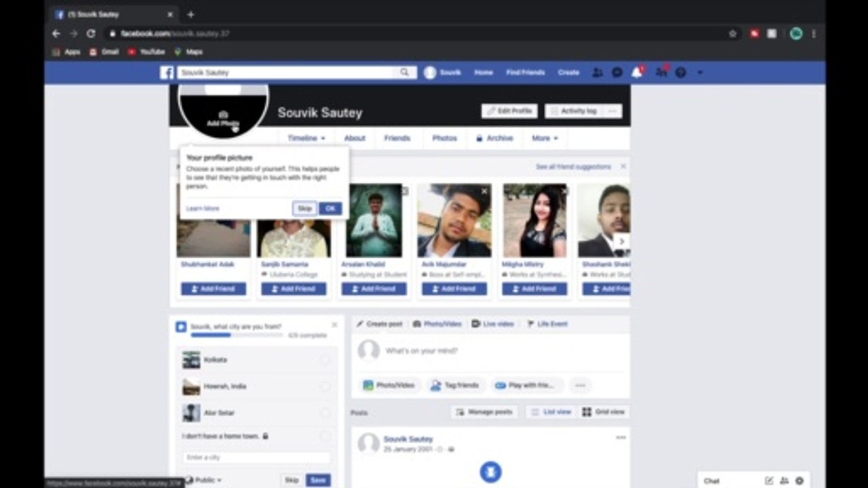868x488 pixels.
Task: Open the Chrome three-dot menu
Action: (x=814, y=33)
